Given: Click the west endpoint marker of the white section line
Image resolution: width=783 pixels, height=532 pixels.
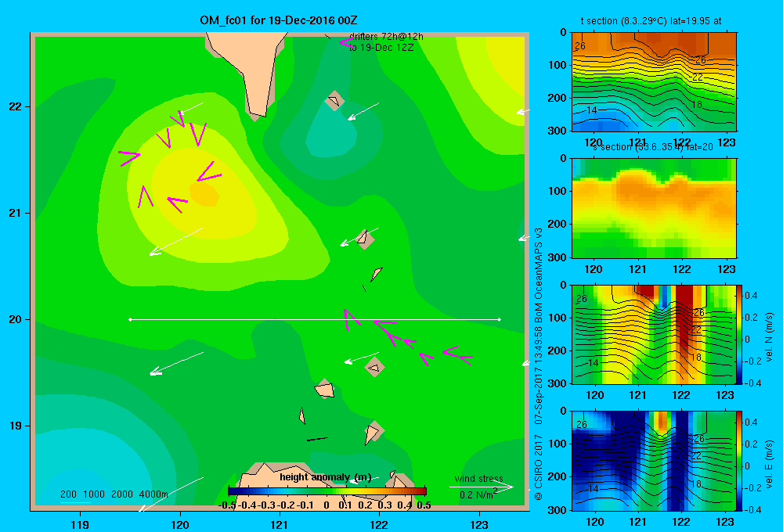Looking at the screenshot, I should click(130, 319).
